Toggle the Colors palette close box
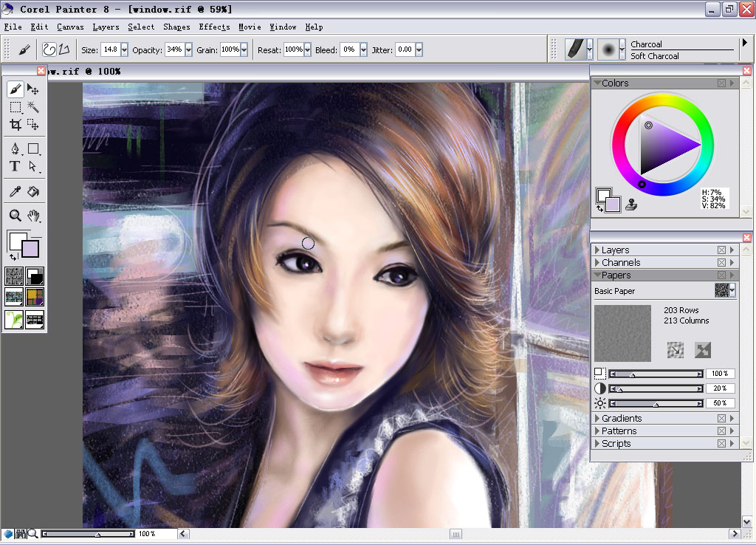 coord(721,83)
